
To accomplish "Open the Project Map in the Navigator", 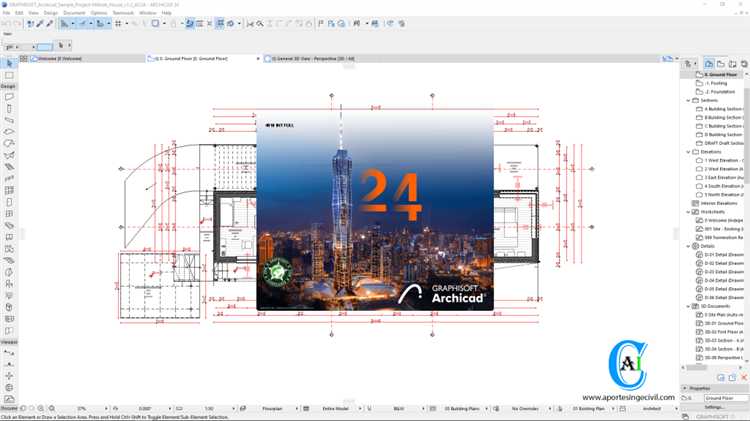I will click(709, 64).
